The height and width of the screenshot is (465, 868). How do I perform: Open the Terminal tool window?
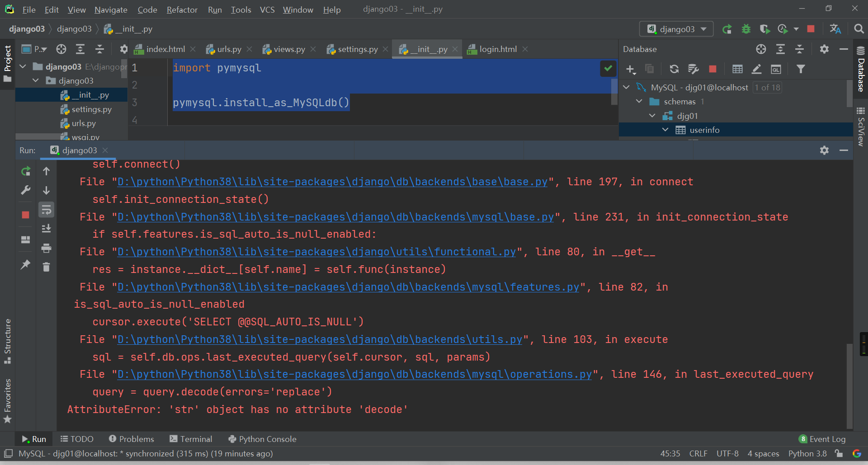point(190,439)
